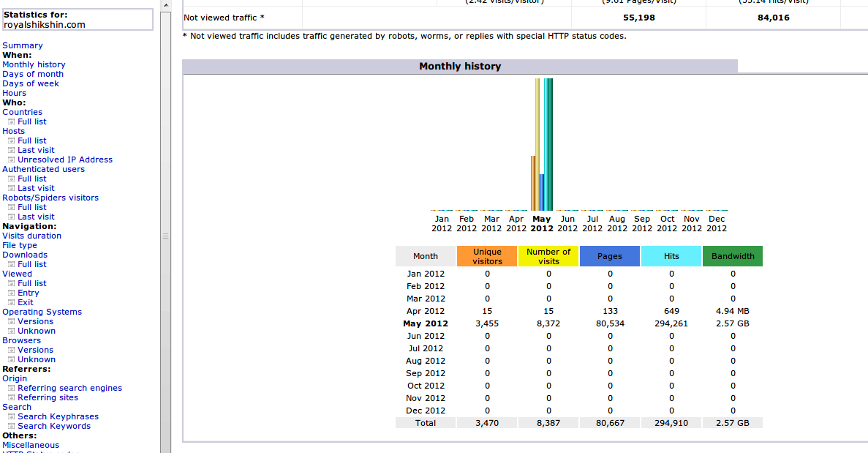Click the icon next to Hosts Last visit
The image size is (868, 453).
click(x=11, y=150)
